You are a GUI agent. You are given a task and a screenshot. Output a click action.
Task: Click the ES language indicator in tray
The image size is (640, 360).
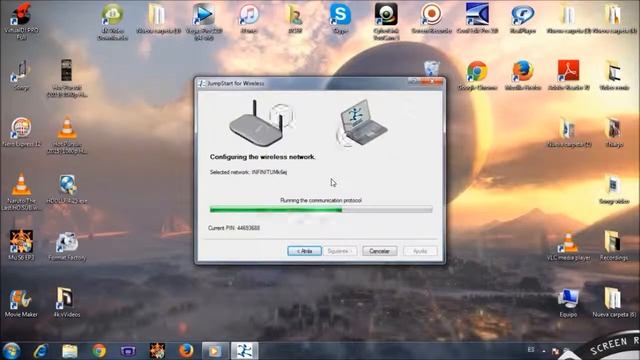pyautogui.click(x=531, y=350)
